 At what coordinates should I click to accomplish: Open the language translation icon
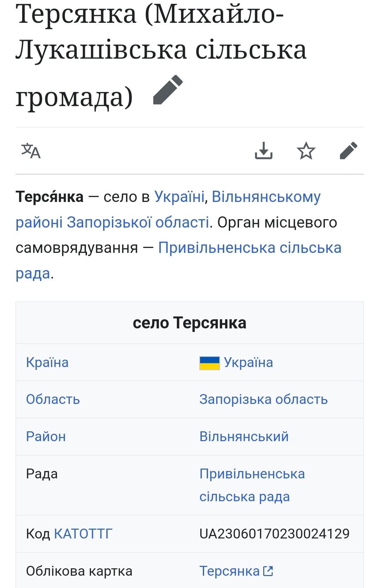[31, 151]
